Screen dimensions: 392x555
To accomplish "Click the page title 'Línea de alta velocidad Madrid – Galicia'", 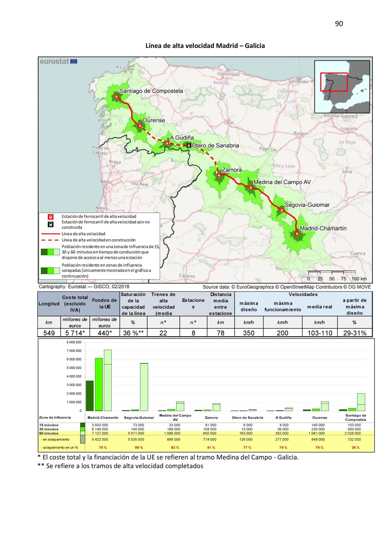I will coord(205,46).
